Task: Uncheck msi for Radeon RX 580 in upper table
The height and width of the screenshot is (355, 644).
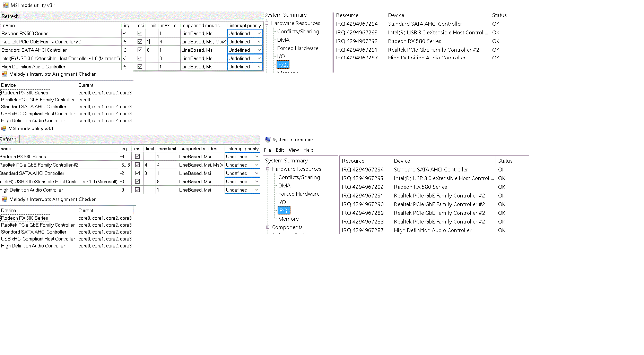Action: coord(140,33)
